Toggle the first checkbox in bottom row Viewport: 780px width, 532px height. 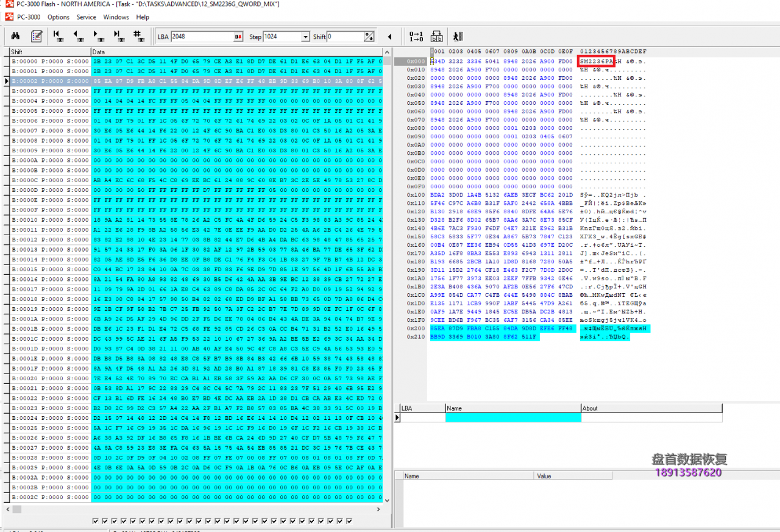(x=96, y=521)
